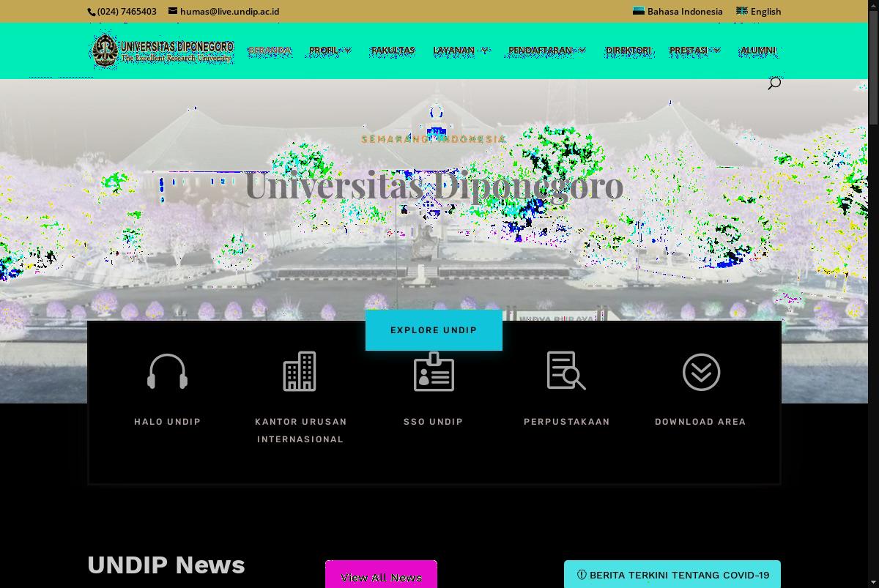
Task: Click the envelope icon beside the humas email
Action: pyautogui.click(x=173, y=11)
